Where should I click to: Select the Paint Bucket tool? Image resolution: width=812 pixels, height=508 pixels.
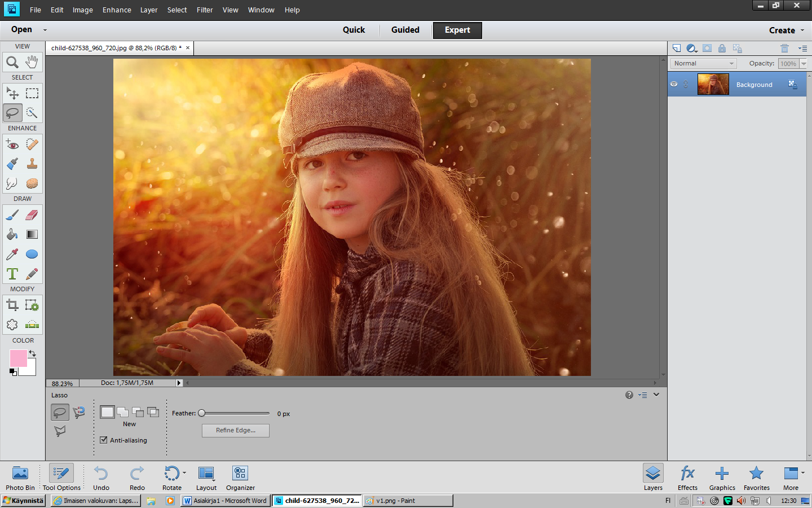12,234
